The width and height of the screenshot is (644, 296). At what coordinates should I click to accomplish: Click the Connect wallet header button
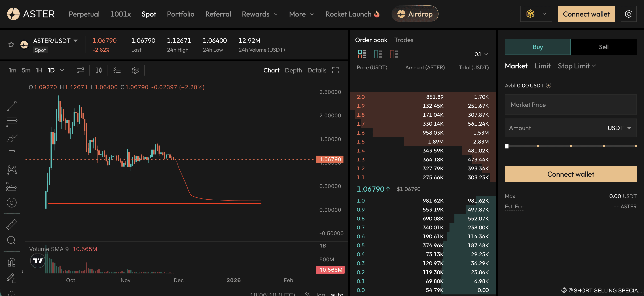click(x=586, y=14)
